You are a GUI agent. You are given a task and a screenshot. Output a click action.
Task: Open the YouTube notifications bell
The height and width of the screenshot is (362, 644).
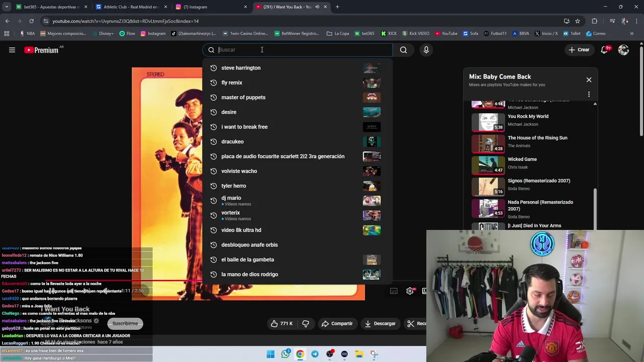click(x=605, y=50)
